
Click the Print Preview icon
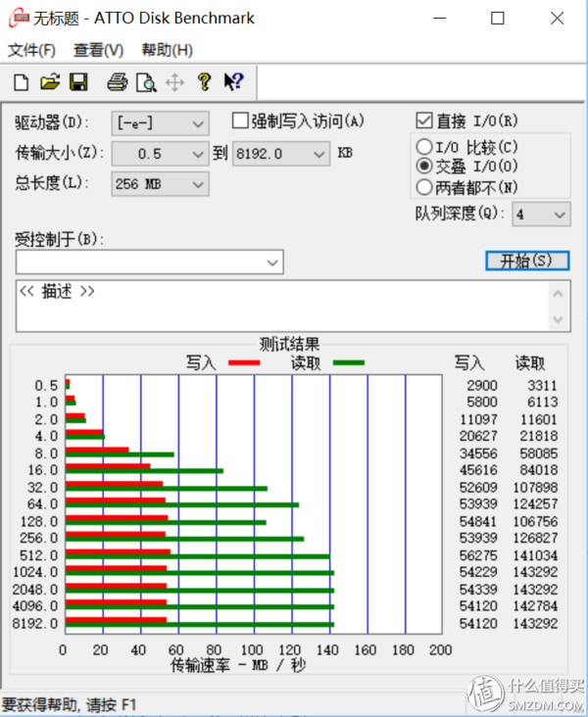[146, 83]
